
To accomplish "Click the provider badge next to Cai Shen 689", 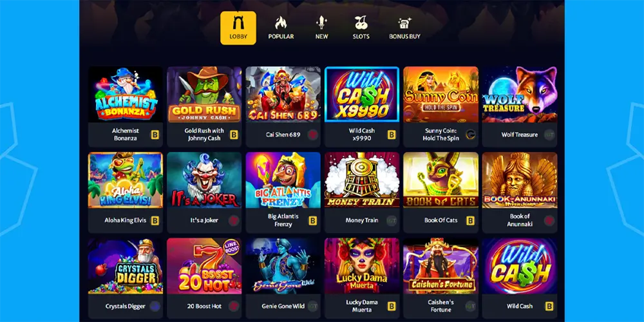I will [312, 135].
